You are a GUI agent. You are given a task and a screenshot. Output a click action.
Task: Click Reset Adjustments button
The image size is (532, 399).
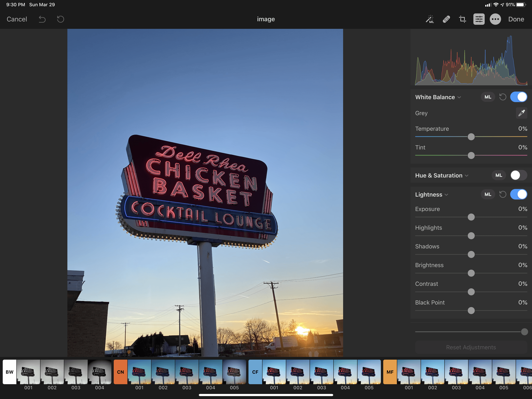[471, 347]
